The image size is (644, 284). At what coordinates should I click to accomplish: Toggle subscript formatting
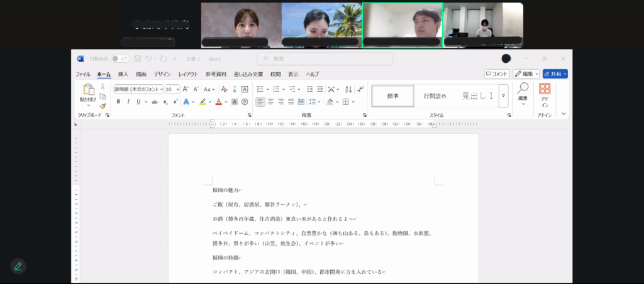(x=165, y=102)
